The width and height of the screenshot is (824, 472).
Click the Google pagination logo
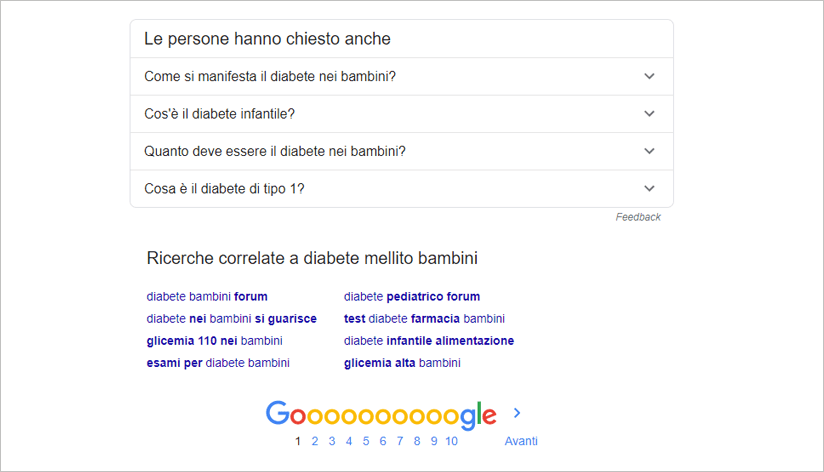tap(381, 415)
